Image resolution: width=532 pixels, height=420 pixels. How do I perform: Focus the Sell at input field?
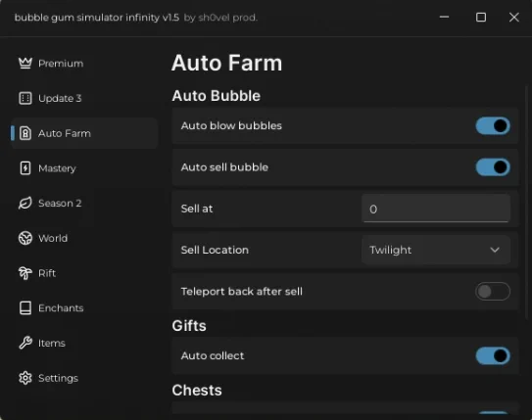point(436,209)
